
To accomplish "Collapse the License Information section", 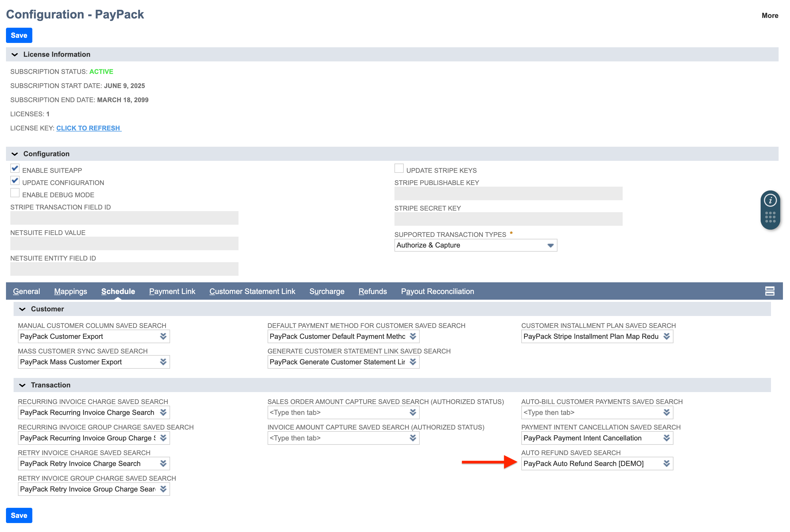I will click(x=15, y=55).
